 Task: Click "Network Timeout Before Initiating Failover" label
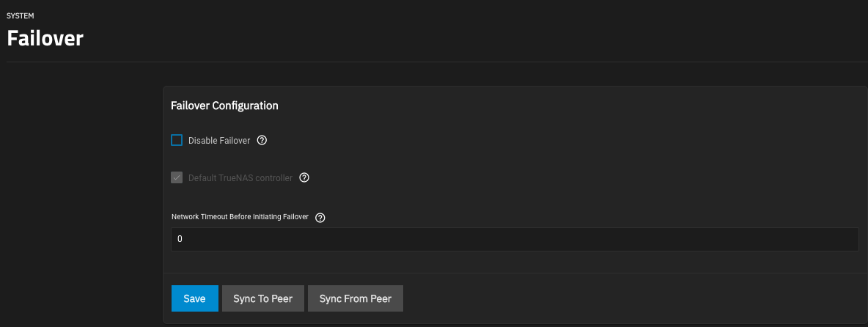click(239, 218)
